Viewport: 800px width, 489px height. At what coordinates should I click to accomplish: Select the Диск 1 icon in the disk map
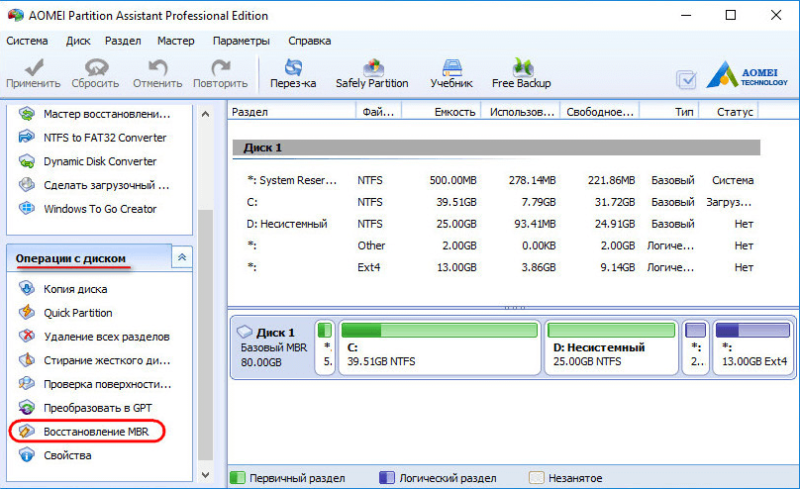(245, 332)
